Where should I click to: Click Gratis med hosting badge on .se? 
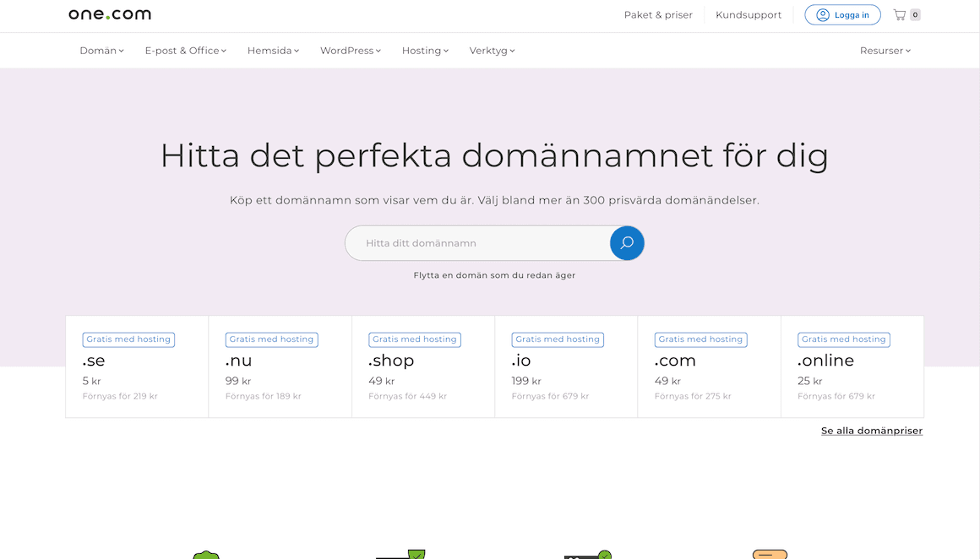(128, 339)
